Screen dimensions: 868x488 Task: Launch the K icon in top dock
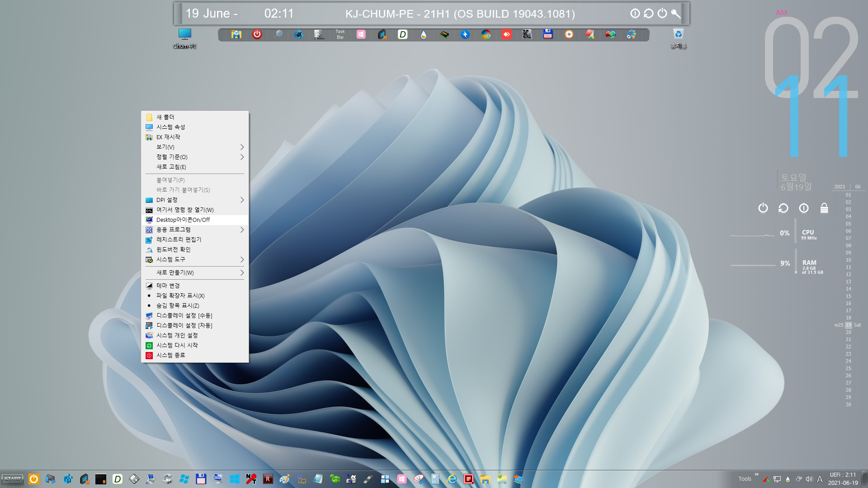pos(527,34)
